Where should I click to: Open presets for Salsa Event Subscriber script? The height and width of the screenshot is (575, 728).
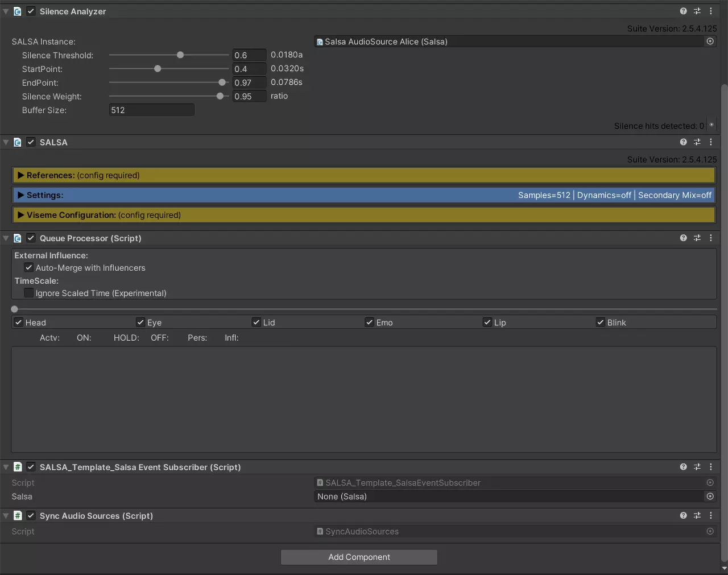[x=697, y=467]
